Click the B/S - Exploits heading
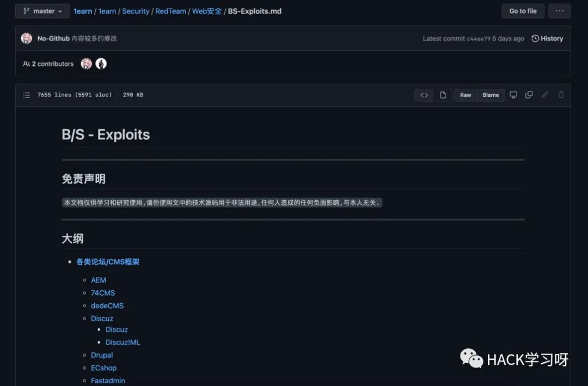 pyautogui.click(x=106, y=134)
